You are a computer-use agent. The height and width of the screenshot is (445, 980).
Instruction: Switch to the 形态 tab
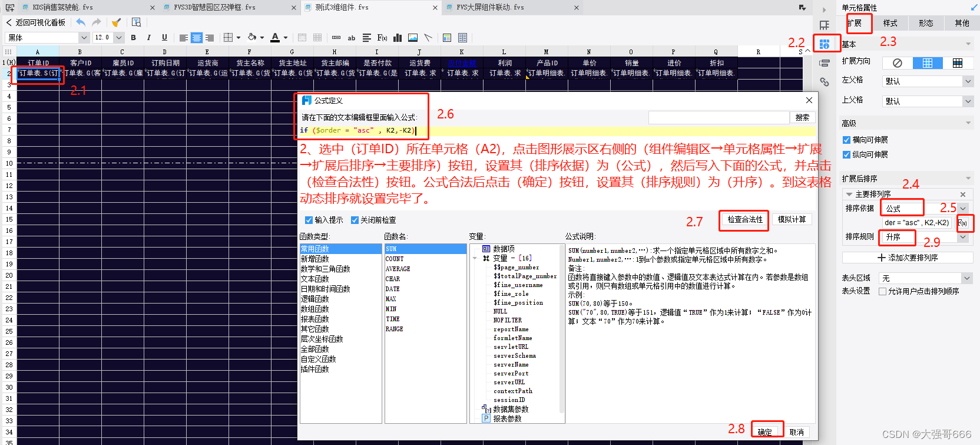click(926, 23)
